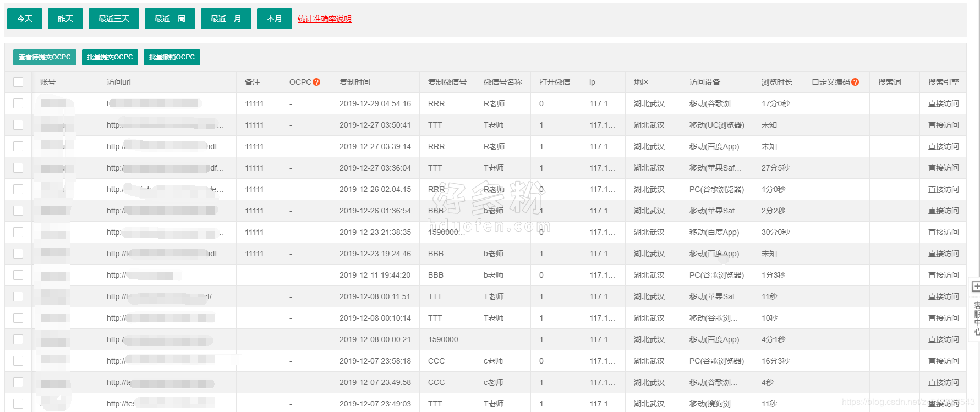The height and width of the screenshot is (412, 980).
Task: Tick checkbox for 2019-12-11 19:44:20 row
Action: [x=18, y=275]
